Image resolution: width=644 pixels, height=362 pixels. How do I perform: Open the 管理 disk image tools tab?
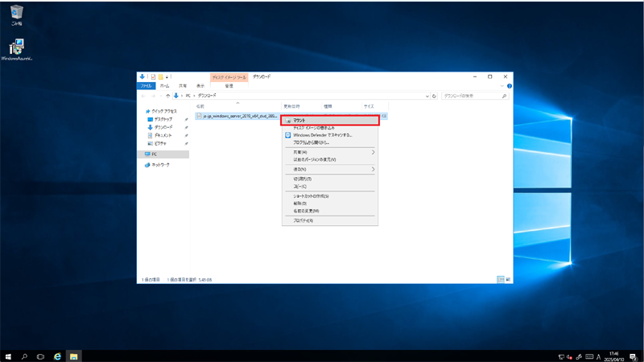coord(229,85)
